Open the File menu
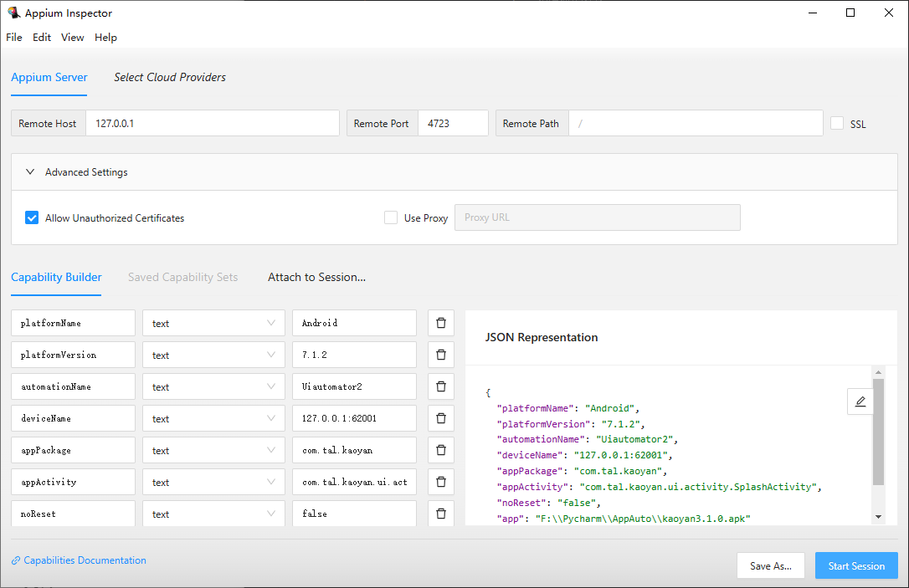 click(x=14, y=37)
